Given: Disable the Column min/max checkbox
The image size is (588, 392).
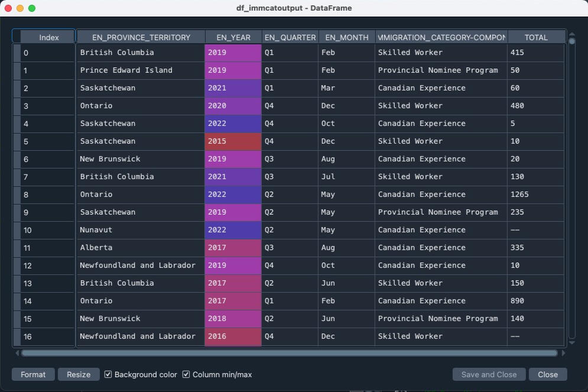Looking at the screenshot, I should [186, 374].
